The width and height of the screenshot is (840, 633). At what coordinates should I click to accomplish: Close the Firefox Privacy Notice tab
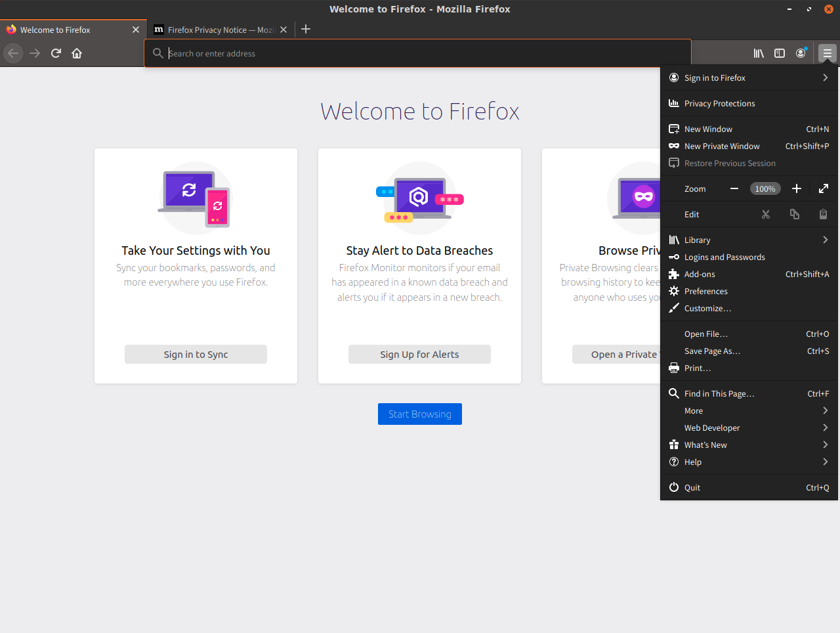(283, 30)
